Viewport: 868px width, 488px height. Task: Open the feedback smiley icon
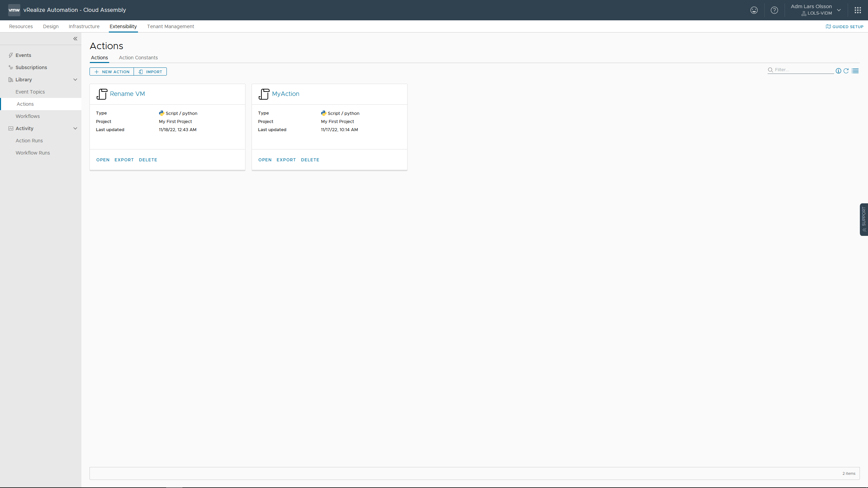click(754, 10)
